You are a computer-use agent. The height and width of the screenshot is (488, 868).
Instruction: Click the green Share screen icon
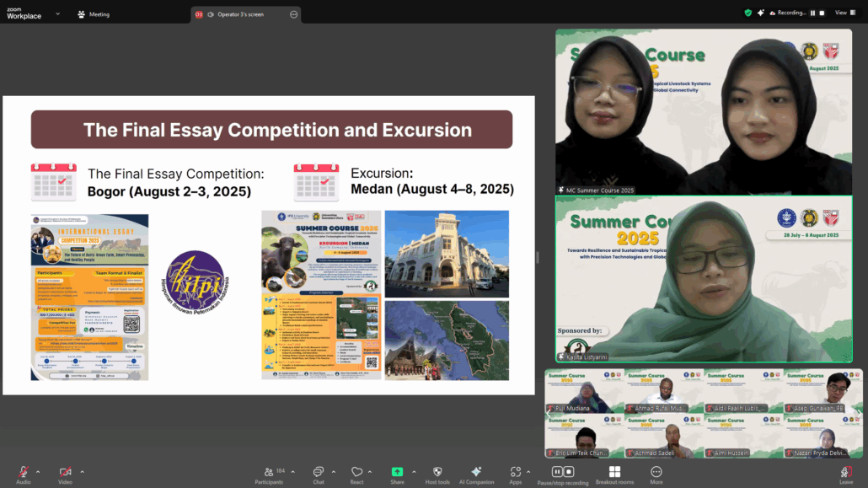[x=397, y=472]
